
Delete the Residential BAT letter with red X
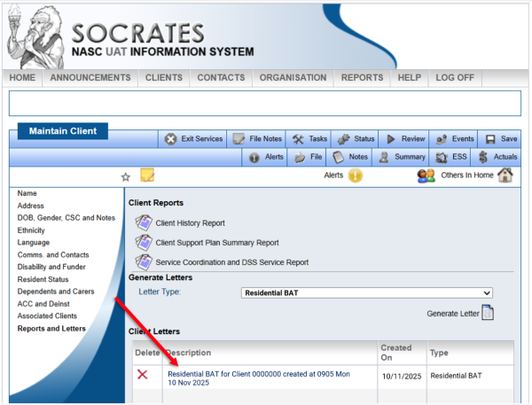click(143, 375)
